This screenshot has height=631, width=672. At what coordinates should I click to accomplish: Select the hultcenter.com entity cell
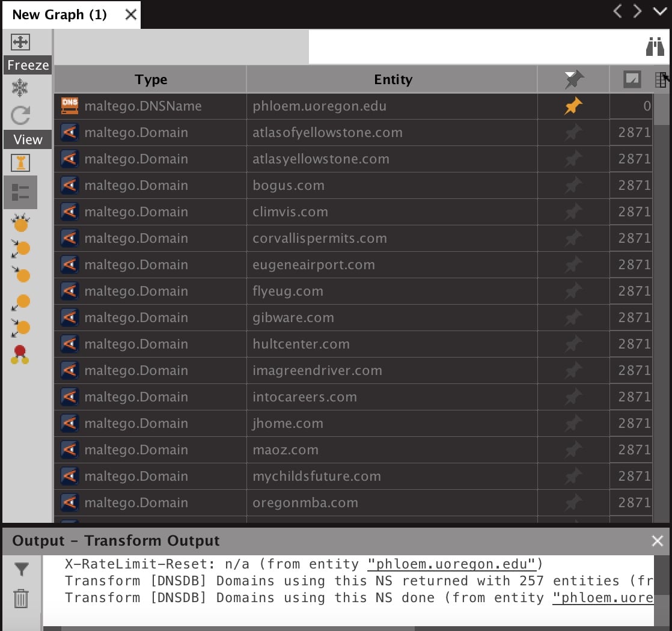click(x=392, y=344)
